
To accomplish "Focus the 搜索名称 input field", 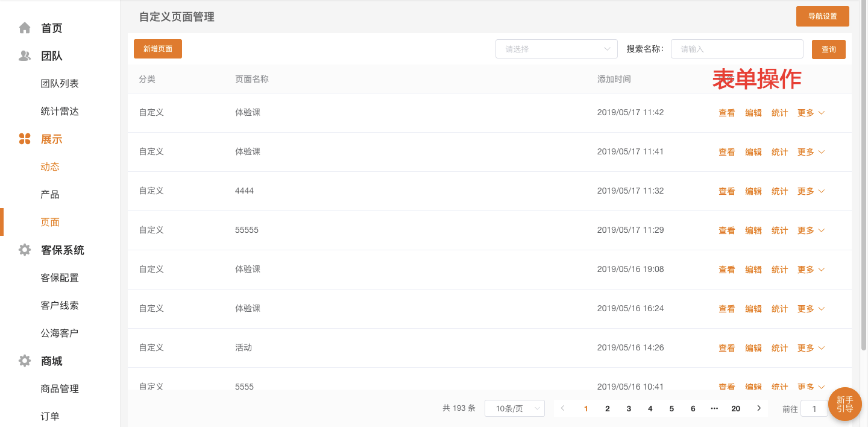I will 737,49.
